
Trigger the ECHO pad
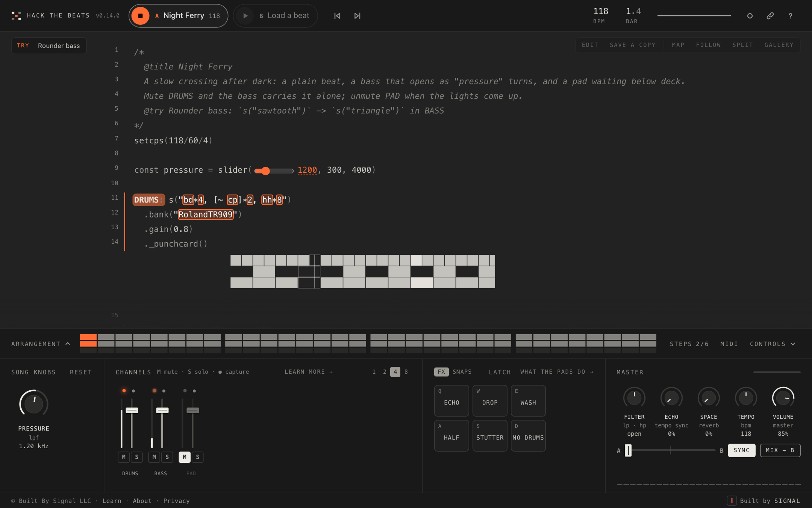pos(451,400)
